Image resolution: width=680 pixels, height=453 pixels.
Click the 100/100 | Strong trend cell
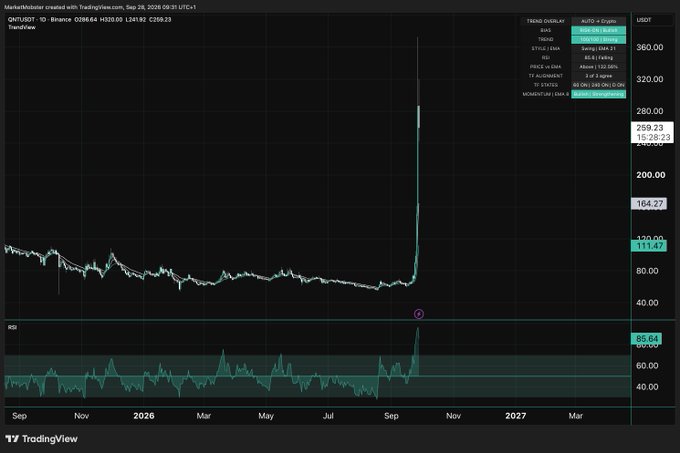pyautogui.click(x=598, y=39)
